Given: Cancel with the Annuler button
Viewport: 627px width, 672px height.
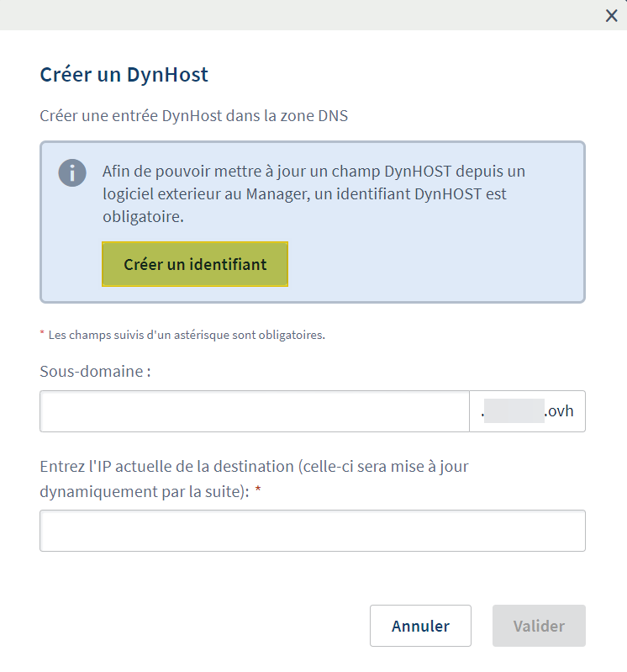Looking at the screenshot, I should tap(420, 626).
